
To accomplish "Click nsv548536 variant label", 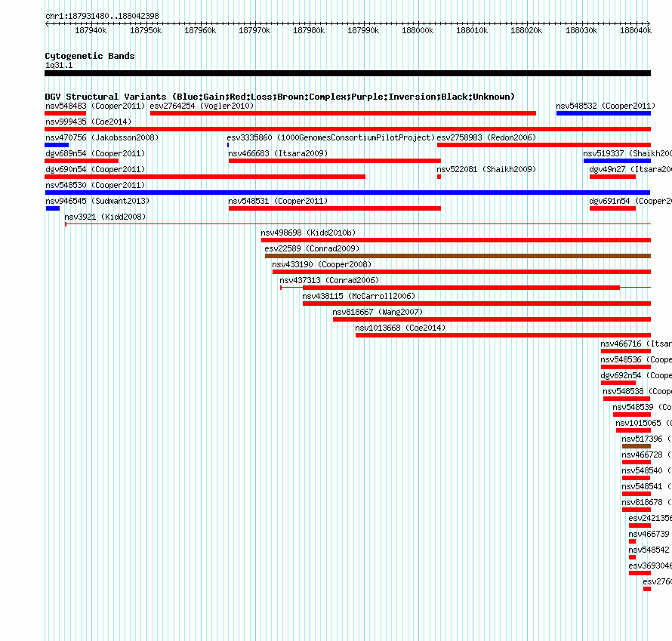I will coord(636,359).
